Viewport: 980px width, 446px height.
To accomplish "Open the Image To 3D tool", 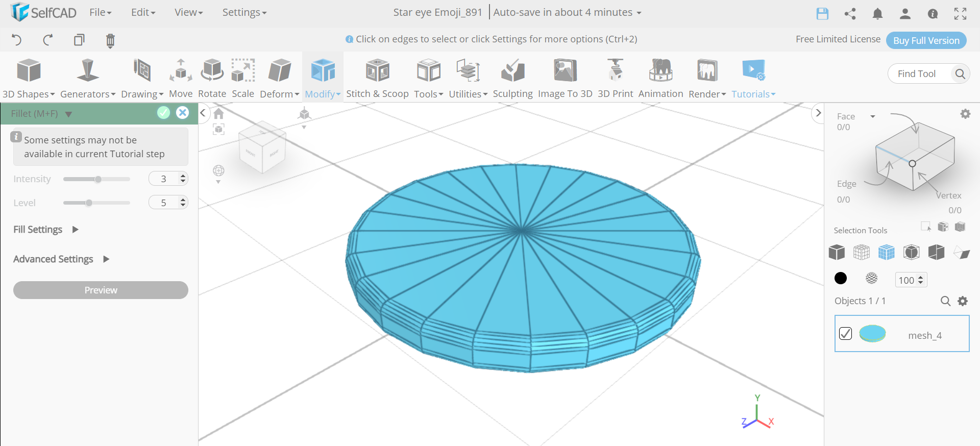I will (565, 78).
